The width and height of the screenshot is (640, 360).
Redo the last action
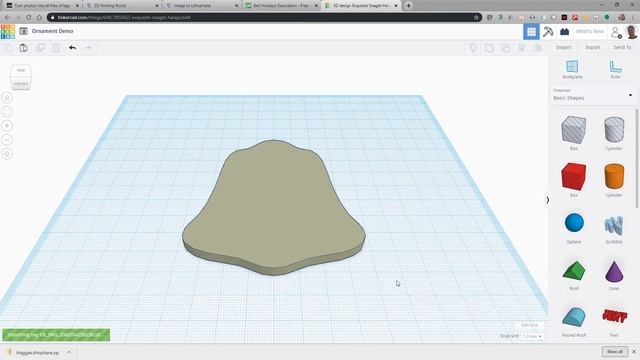tap(88, 48)
